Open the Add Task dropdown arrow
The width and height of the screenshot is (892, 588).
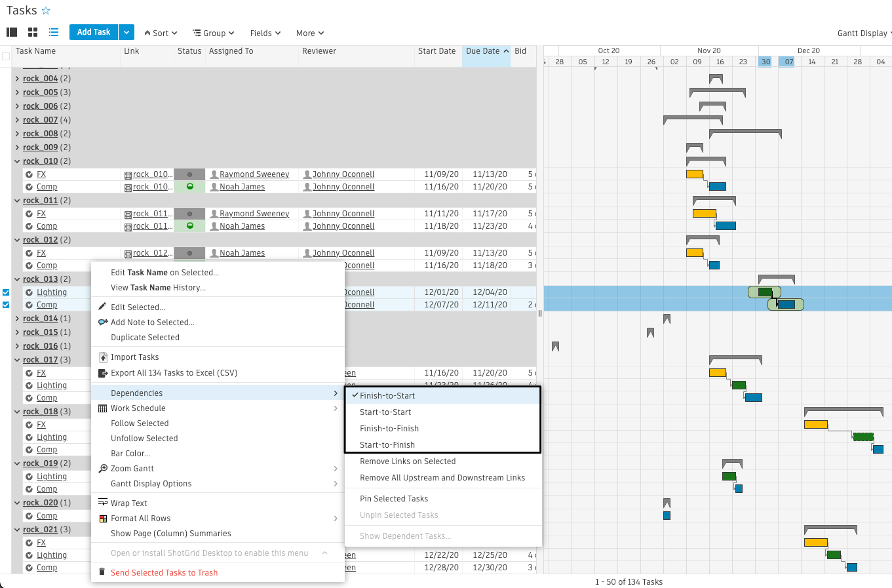[x=125, y=31]
